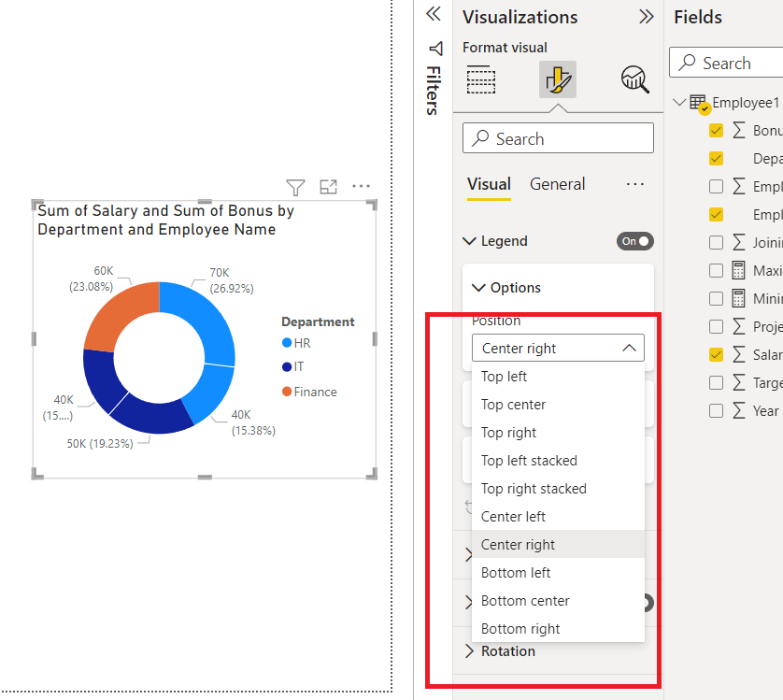This screenshot has height=700, width=783.
Task: Choose Top right position
Action: (x=558, y=432)
